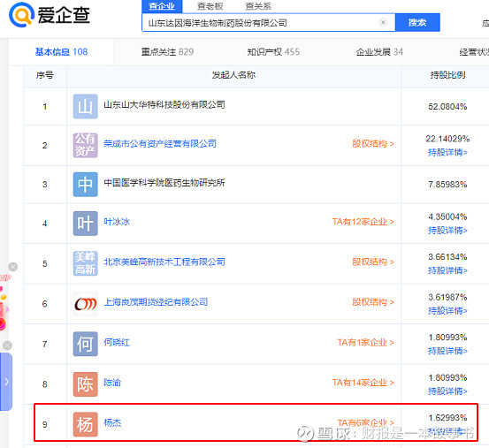The image size is (489, 448).
Task: Expand TA有1家企业 for 何晓红
Action: click(x=366, y=342)
